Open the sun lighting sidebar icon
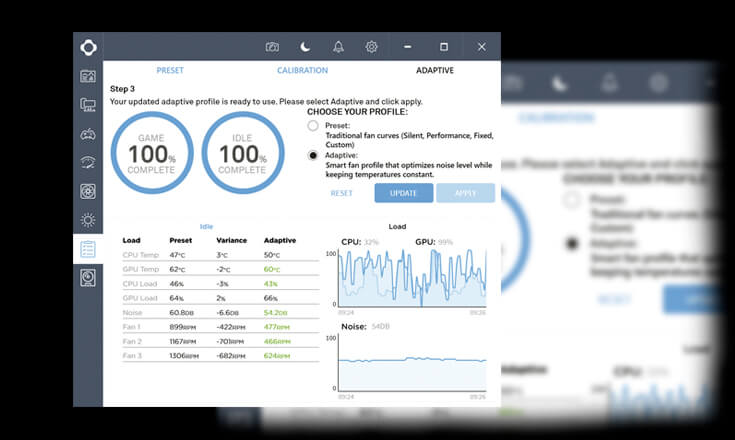This screenshot has width=735, height=440. pos(88,220)
